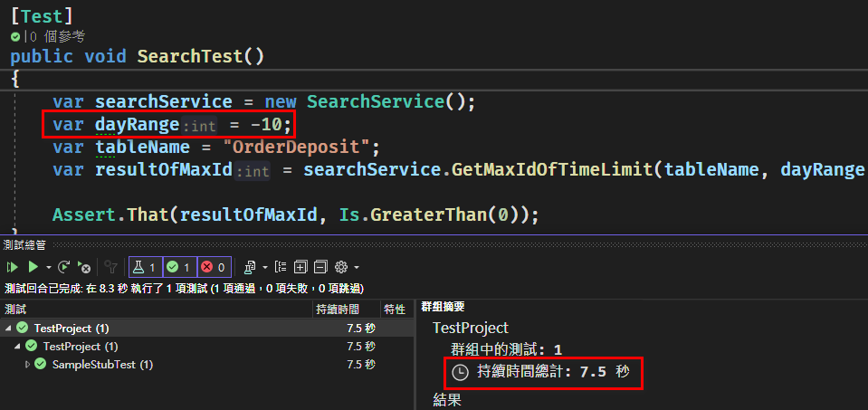Sort by the 持續時間 column header
This screenshot has width=868, height=410.
click(344, 310)
